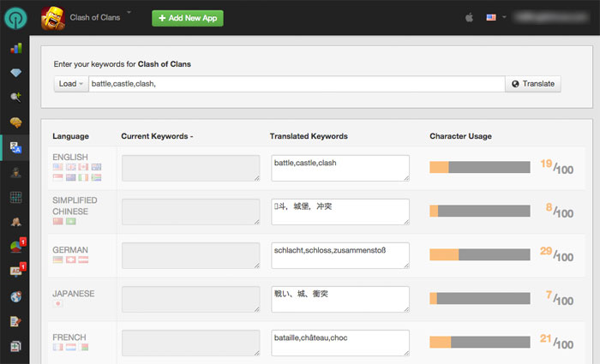Open the globe sidebar icon
600x364 pixels.
point(15,296)
